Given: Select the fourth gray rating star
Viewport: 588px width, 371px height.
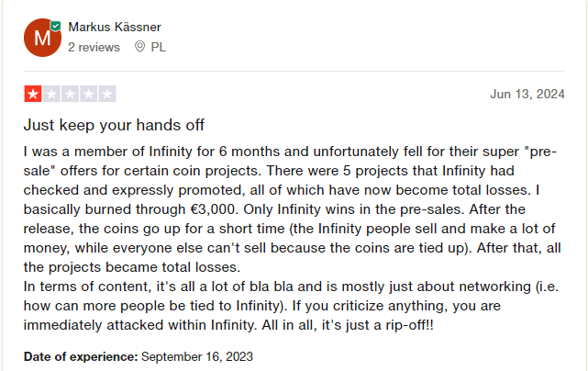Looking at the screenshot, I should pos(88,94).
